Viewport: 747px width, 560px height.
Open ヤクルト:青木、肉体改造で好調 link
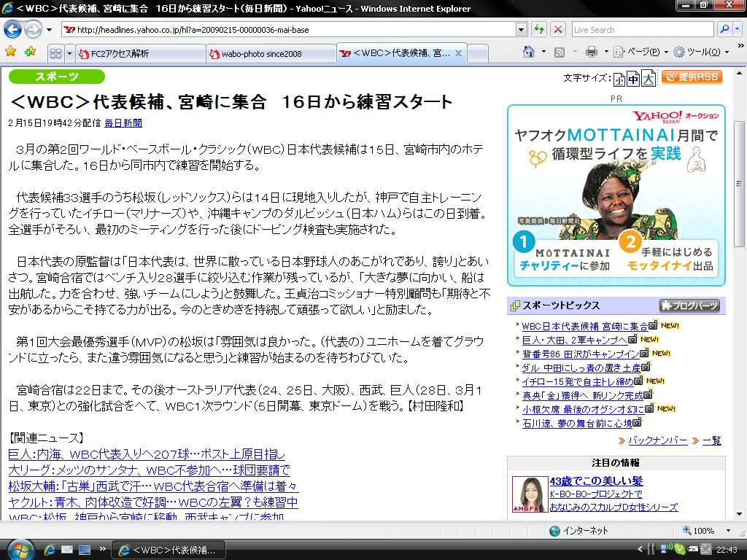[x=153, y=502]
